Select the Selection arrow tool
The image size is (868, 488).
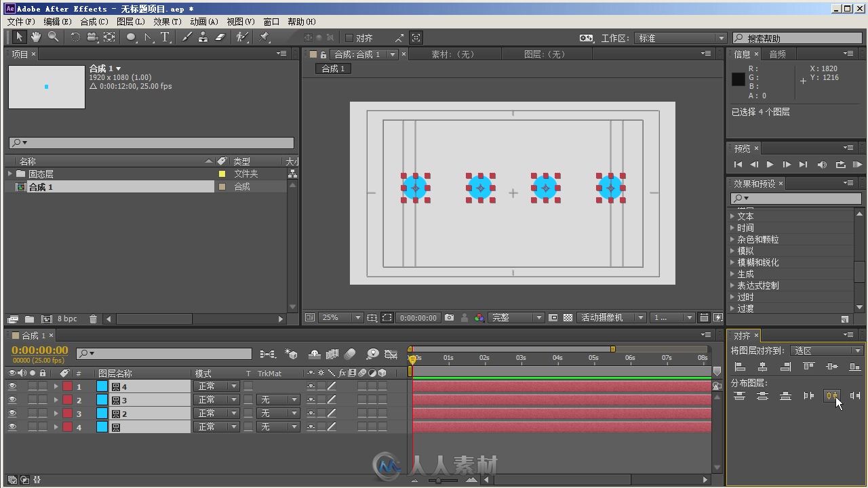click(x=19, y=37)
